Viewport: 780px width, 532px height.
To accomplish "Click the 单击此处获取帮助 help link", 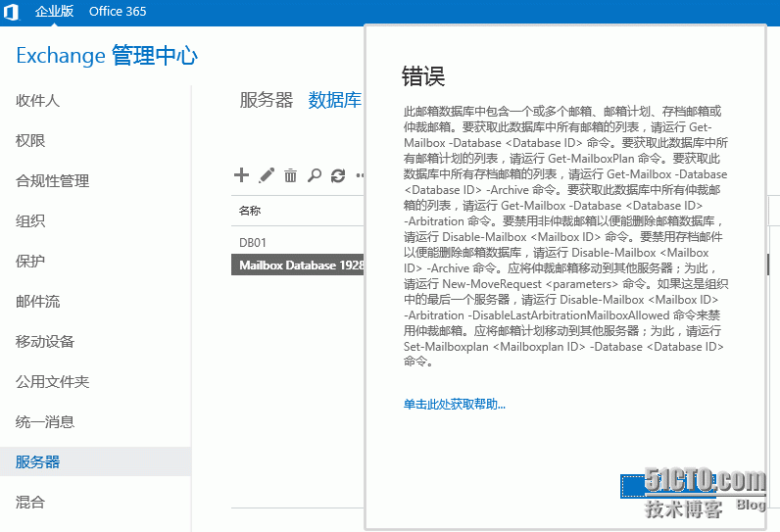I will pyautogui.click(x=454, y=405).
